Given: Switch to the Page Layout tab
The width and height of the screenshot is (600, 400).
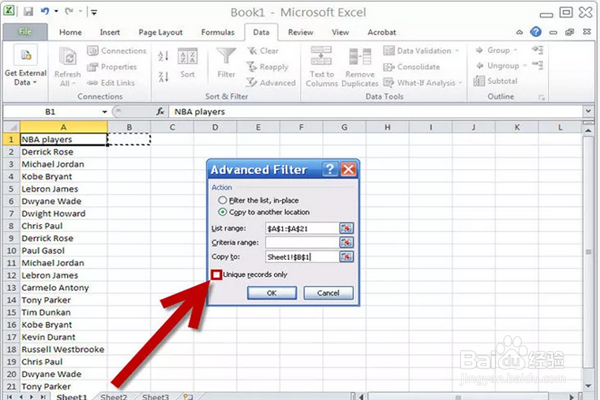Looking at the screenshot, I should [160, 33].
